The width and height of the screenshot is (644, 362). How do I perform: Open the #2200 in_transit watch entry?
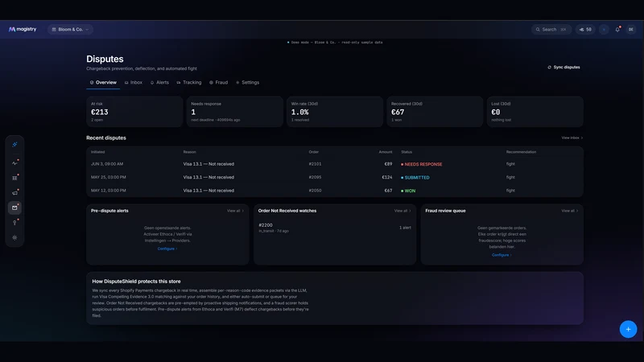(x=335, y=228)
